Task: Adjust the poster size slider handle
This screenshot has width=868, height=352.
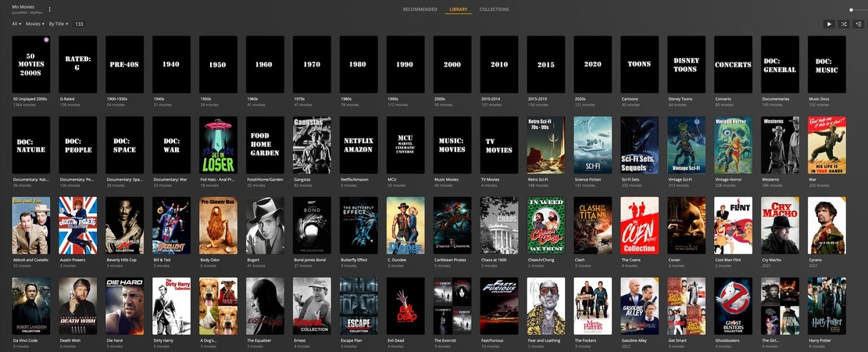Action: 852,10
